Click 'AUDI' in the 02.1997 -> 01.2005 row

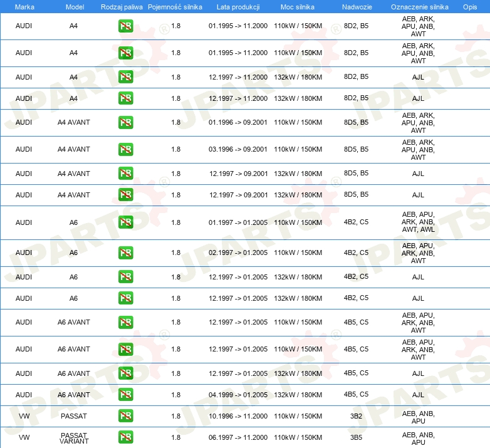pos(24,253)
